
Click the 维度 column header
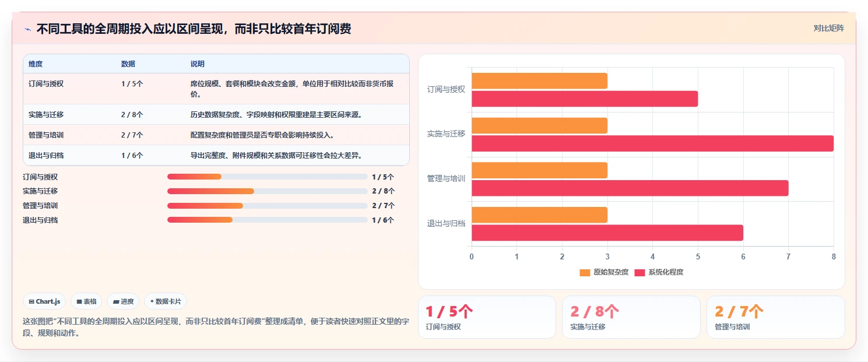pos(36,64)
